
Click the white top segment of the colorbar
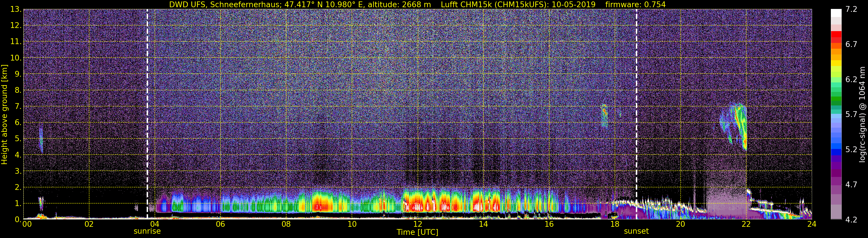coord(836,13)
